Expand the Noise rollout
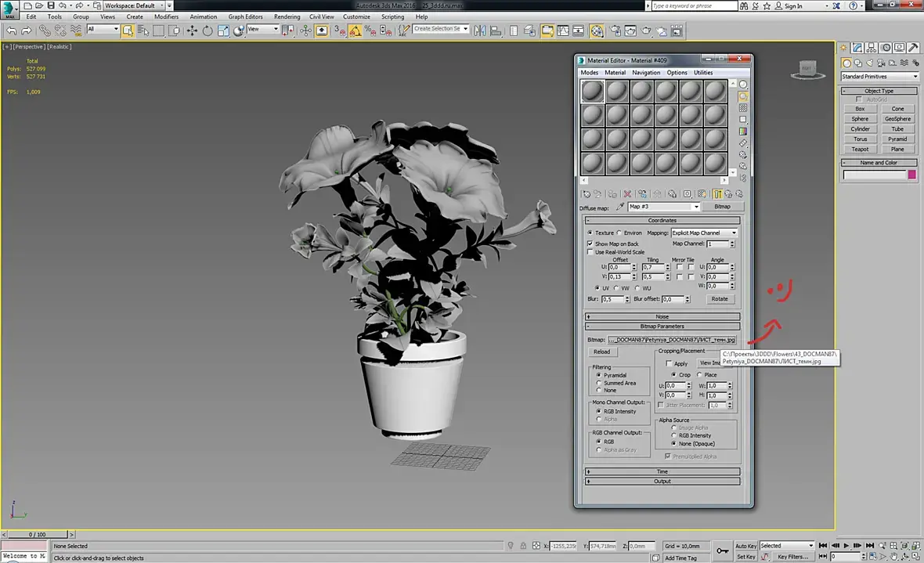 coord(662,316)
